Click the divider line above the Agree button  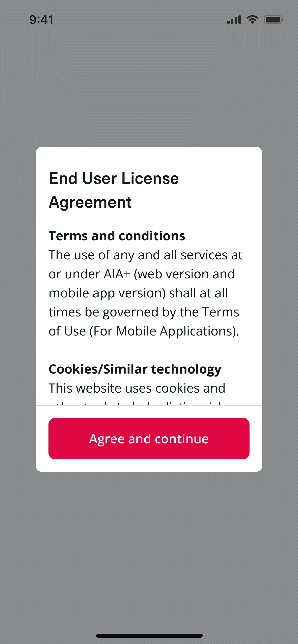point(149,405)
